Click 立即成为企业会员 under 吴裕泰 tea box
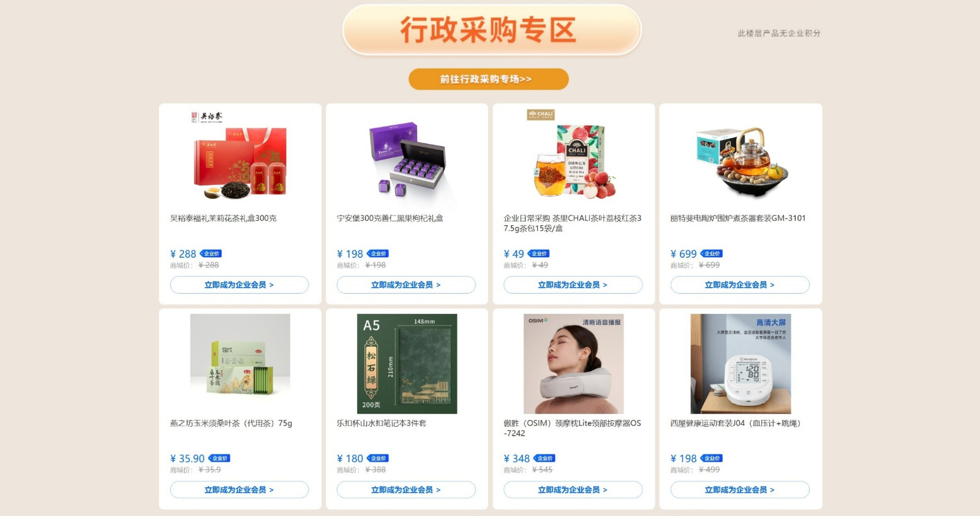Screen dimensions: 980x516 coord(239,285)
